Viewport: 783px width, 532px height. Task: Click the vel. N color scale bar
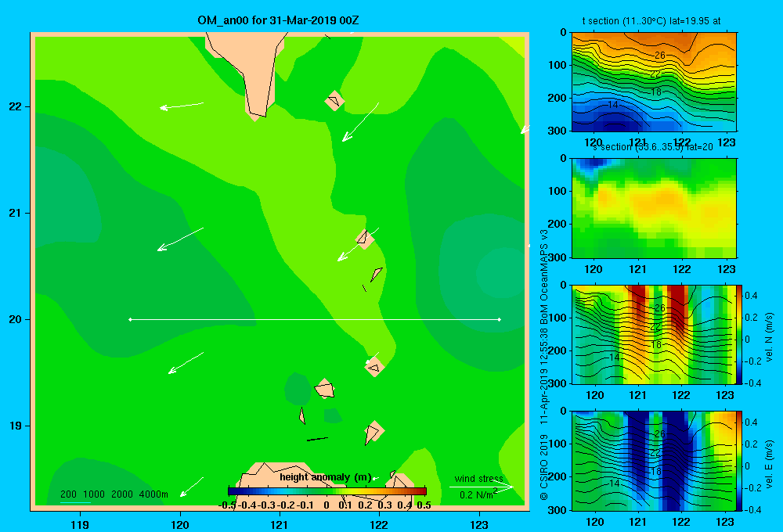pyautogui.click(x=740, y=334)
